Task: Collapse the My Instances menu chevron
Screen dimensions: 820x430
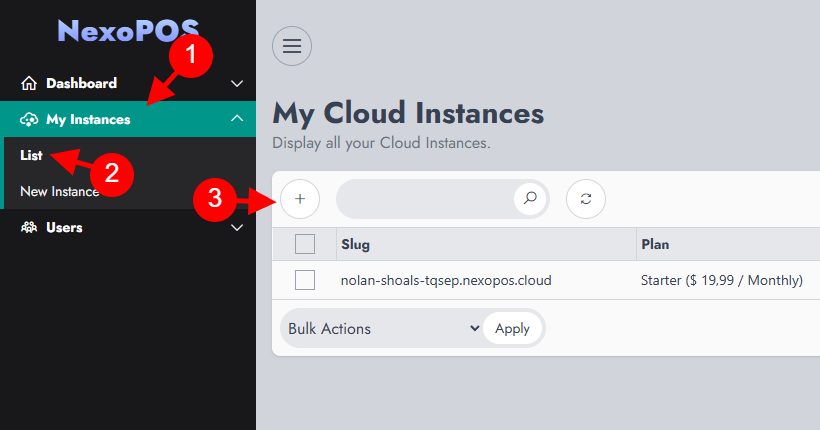Action: point(237,119)
